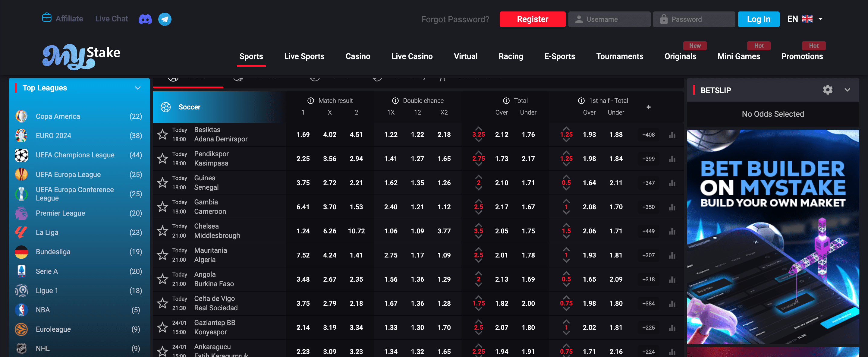This screenshot has height=357, width=868.
Task: Open betslip settings gear
Action: click(x=828, y=90)
